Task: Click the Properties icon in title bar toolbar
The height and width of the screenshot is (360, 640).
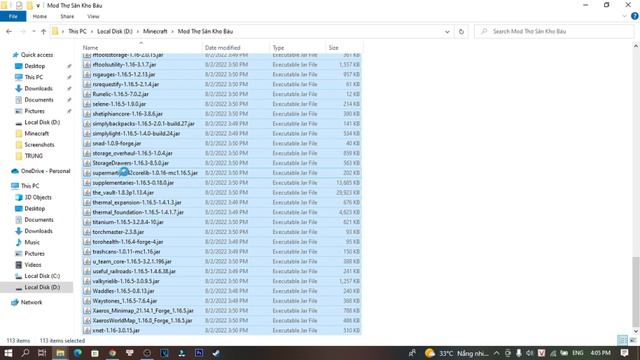Action: click(19, 5)
